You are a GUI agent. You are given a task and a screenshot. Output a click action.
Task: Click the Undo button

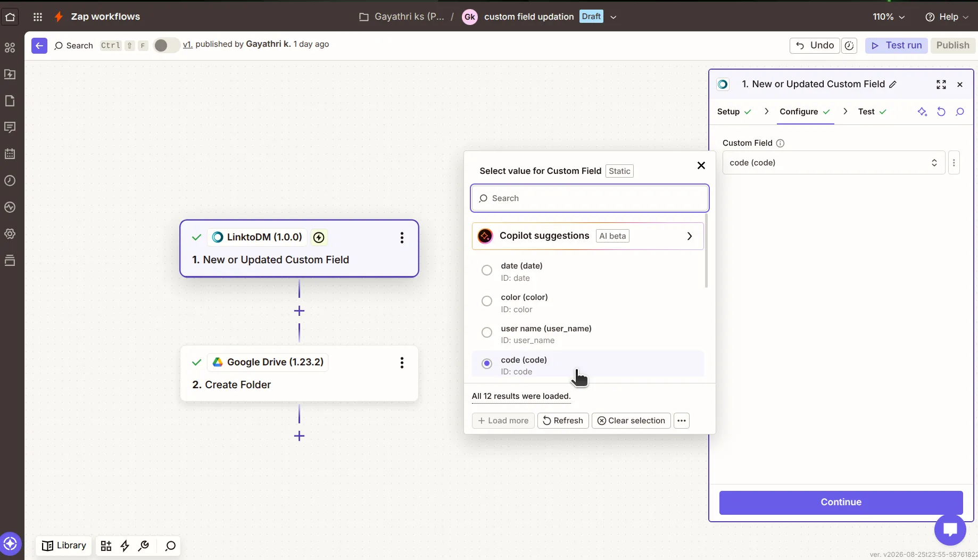click(815, 46)
